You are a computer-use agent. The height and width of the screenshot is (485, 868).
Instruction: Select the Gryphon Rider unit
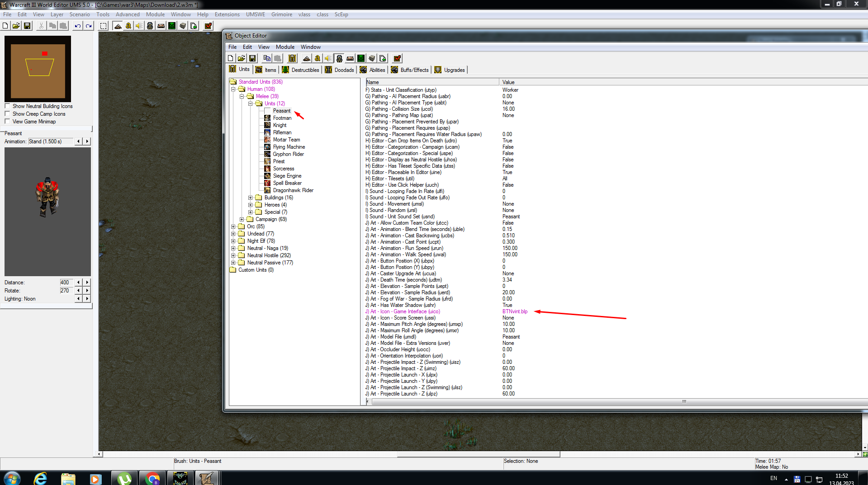click(x=288, y=154)
